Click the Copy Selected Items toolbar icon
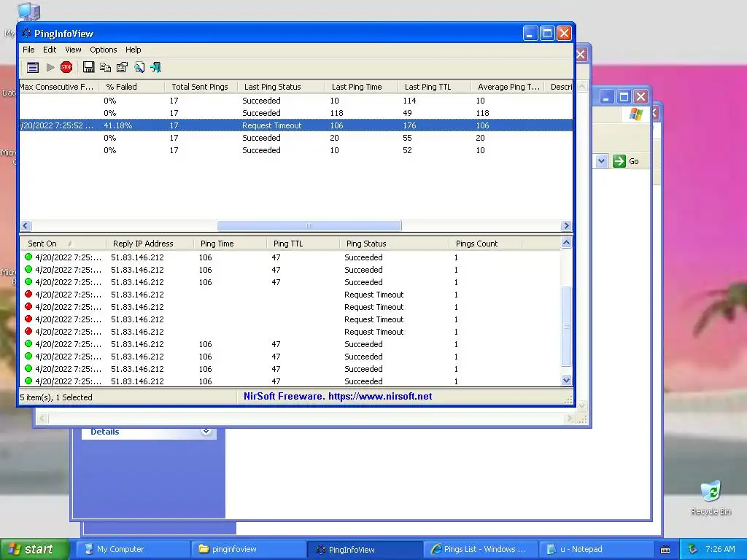Screen dimensions: 747x560 (x=105, y=68)
